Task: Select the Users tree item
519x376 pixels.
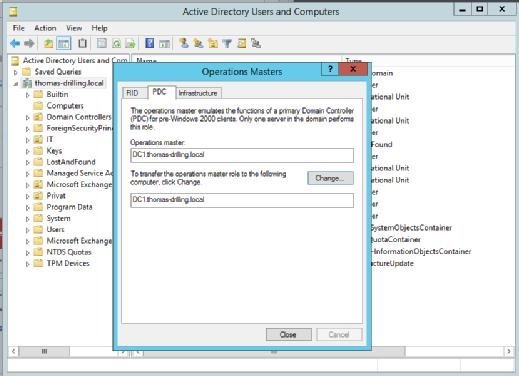Action: click(55, 230)
